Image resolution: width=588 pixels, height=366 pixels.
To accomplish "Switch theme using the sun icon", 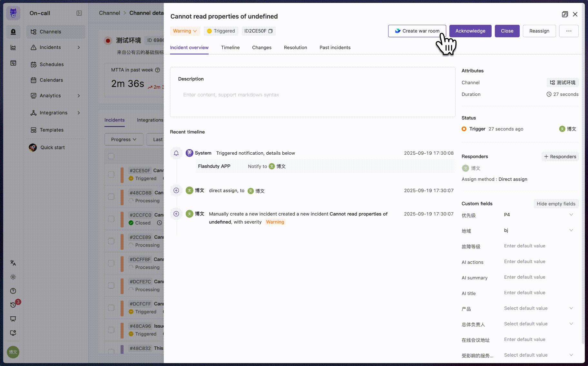I will [13, 277].
